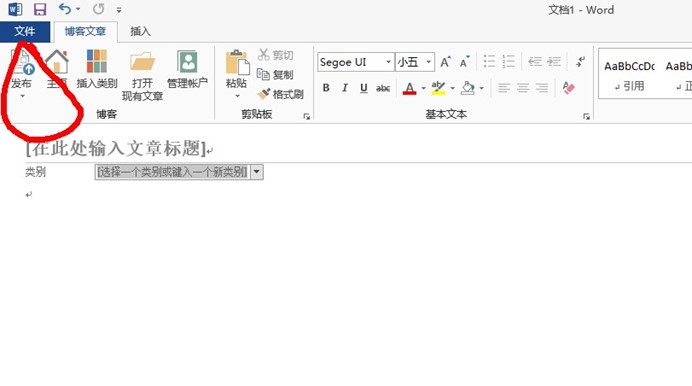This screenshot has width=692, height=386.
Task: Customize the Quick Access Toolbar
Action: (119, 10)
